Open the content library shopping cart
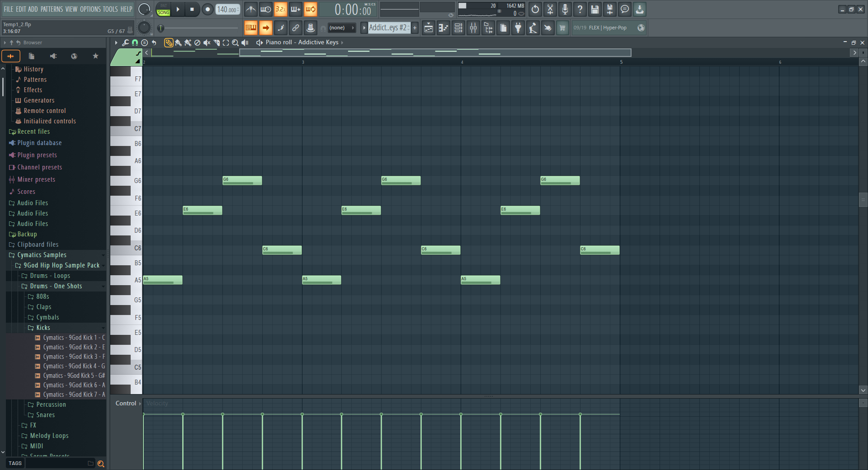Image resolution: width=868 pixels, height=470 pixels. tap(562, 28)
